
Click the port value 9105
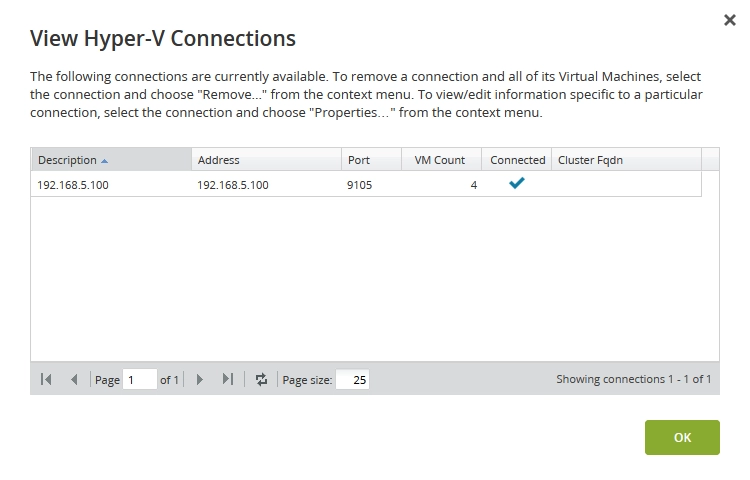click(360, 185)
